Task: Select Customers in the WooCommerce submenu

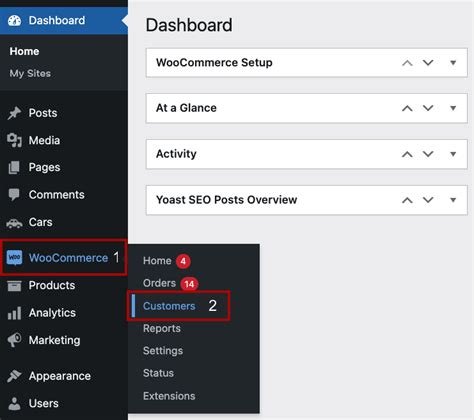Action: tap(169, 306)
